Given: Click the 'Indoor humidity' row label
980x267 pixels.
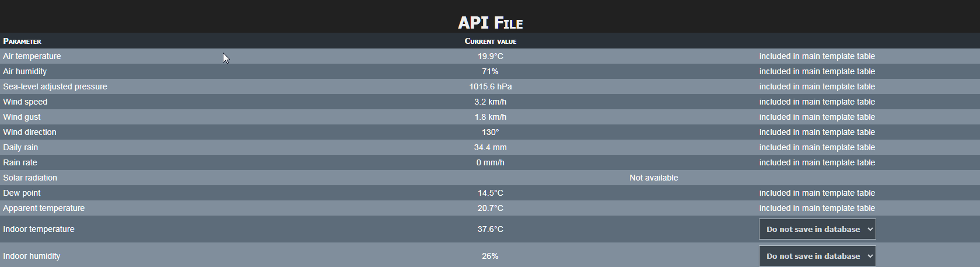Looking at the screenshot, I should pos(32,256).
